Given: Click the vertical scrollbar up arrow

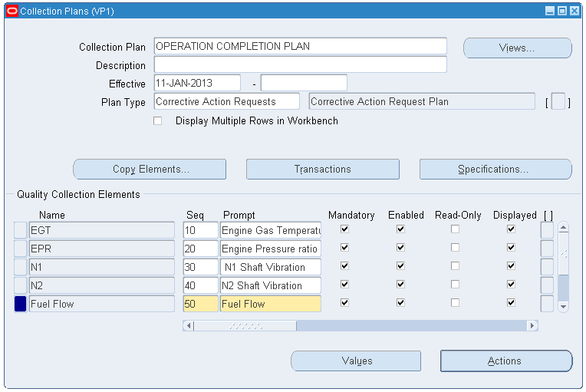Looking at the screenshot, I should pyautogui.click(x=563, y=227).
